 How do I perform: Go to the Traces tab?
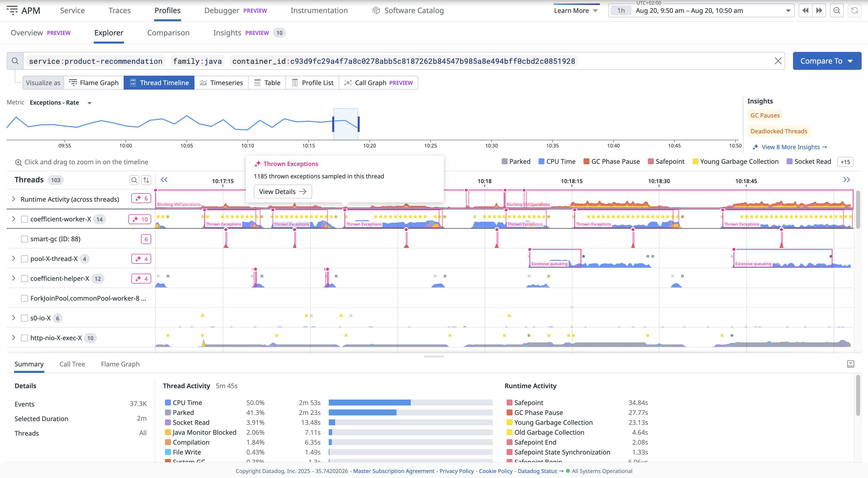[120, 10]
